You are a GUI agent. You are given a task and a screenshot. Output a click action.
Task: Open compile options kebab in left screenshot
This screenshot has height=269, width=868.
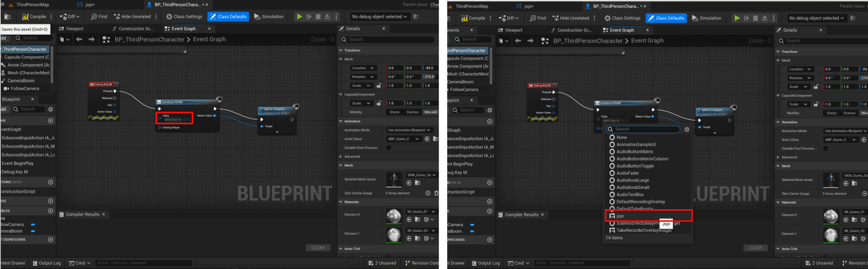(x=51, y=17)
